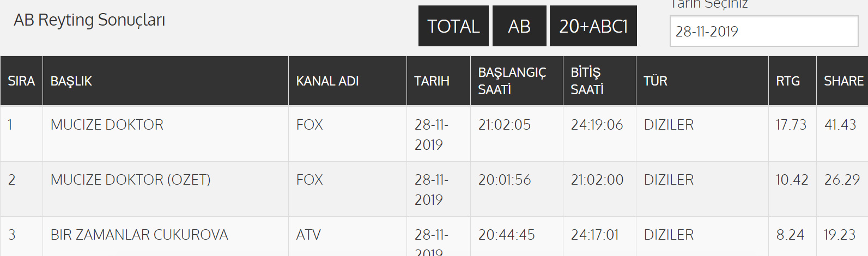Click the TARIH column header
This screenshot has width=868, height=256.
point(432,81)
